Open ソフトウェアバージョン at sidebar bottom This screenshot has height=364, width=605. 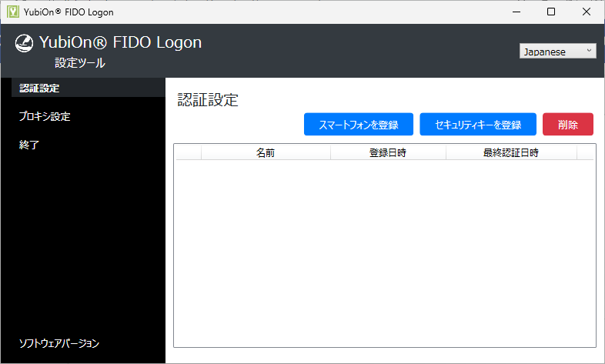[x=59, y=343]
